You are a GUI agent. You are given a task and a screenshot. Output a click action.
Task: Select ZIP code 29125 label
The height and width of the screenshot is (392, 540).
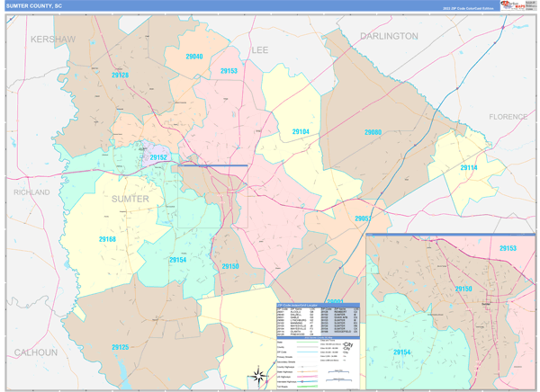[x=120, y=347]
